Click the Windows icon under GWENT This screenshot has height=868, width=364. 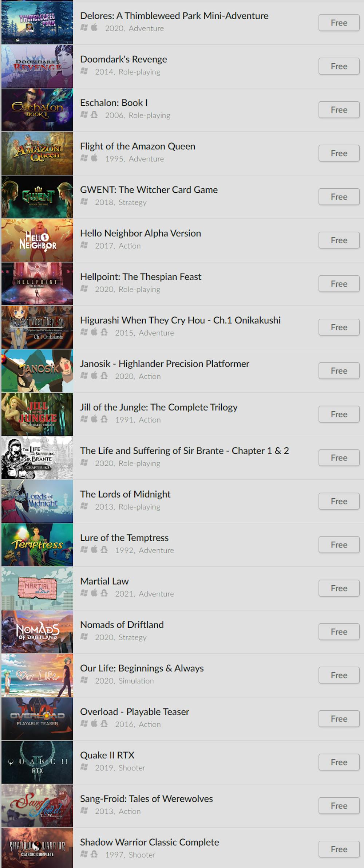point(84,202)
